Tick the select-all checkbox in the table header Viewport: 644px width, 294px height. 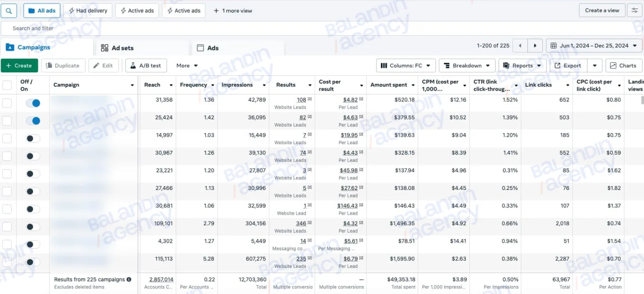(x=7, y=85)
